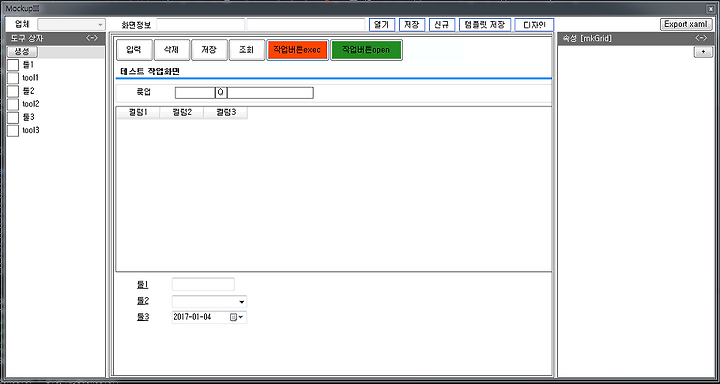The image size is (720, 384).
Task: Click the underlined 툴1 label in the form
Action: 143,284
